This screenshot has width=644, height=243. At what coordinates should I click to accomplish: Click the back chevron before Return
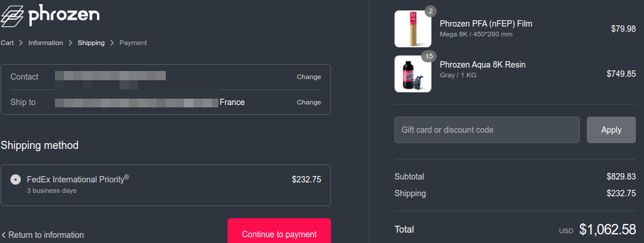coord(4,235)
